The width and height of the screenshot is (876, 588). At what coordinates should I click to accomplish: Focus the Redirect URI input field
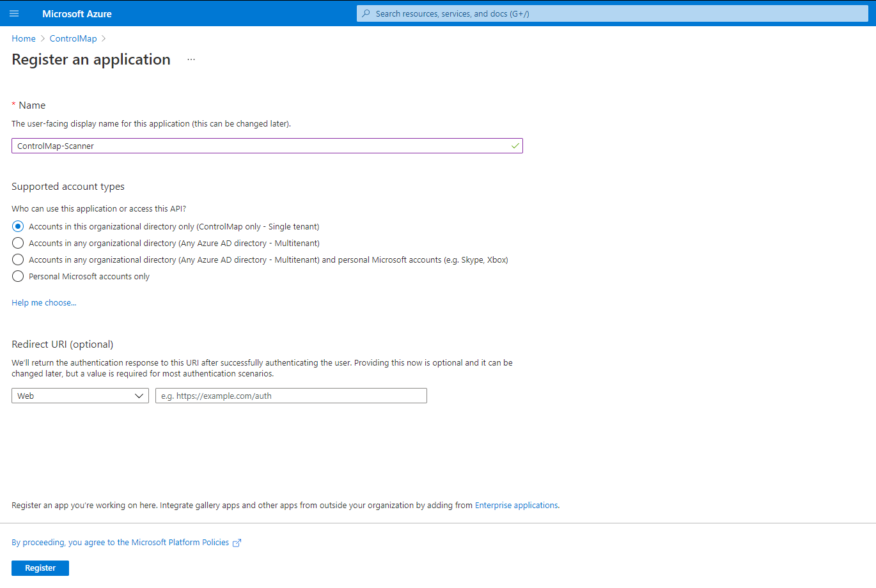pyautogui.click(x=291, y=396)
